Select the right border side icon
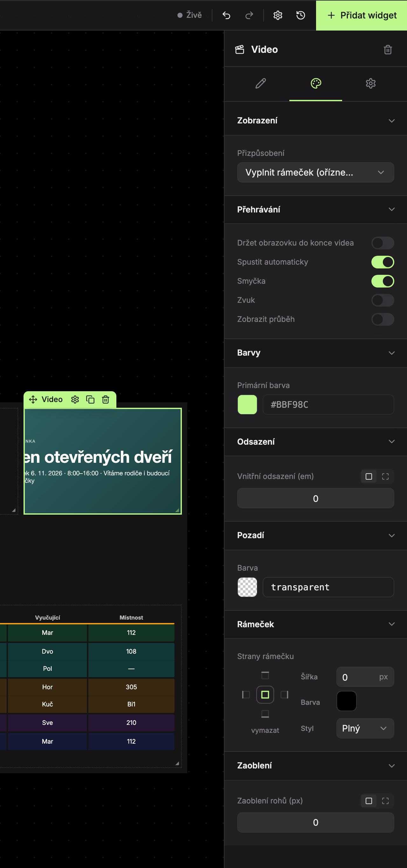This screenshot has height=868, width=407. (x=284, y=694)
